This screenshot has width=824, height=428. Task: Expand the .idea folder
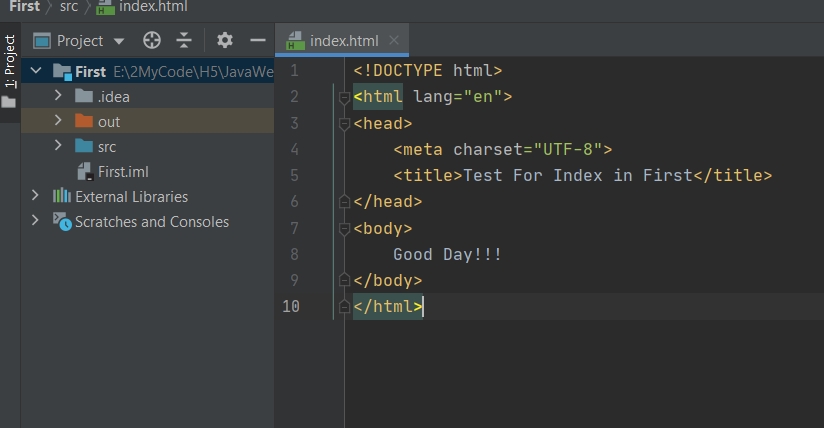point(58,96)
